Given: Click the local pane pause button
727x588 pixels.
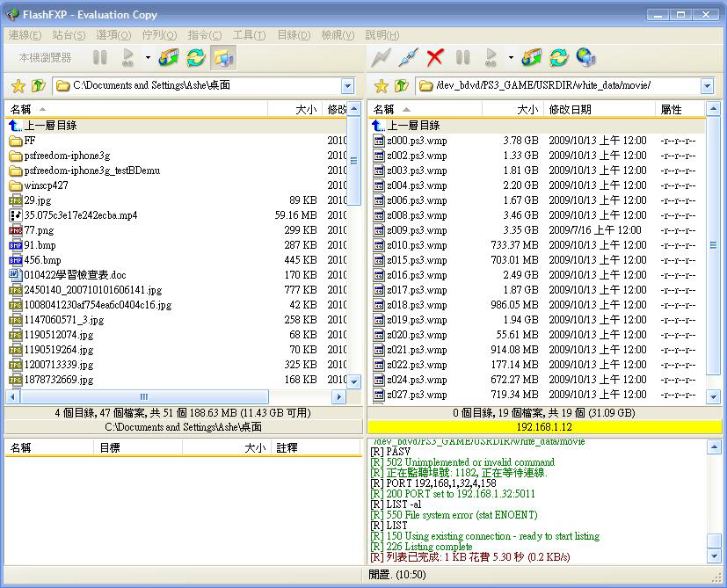Looking at the screenshot, I should pos(99,57).
